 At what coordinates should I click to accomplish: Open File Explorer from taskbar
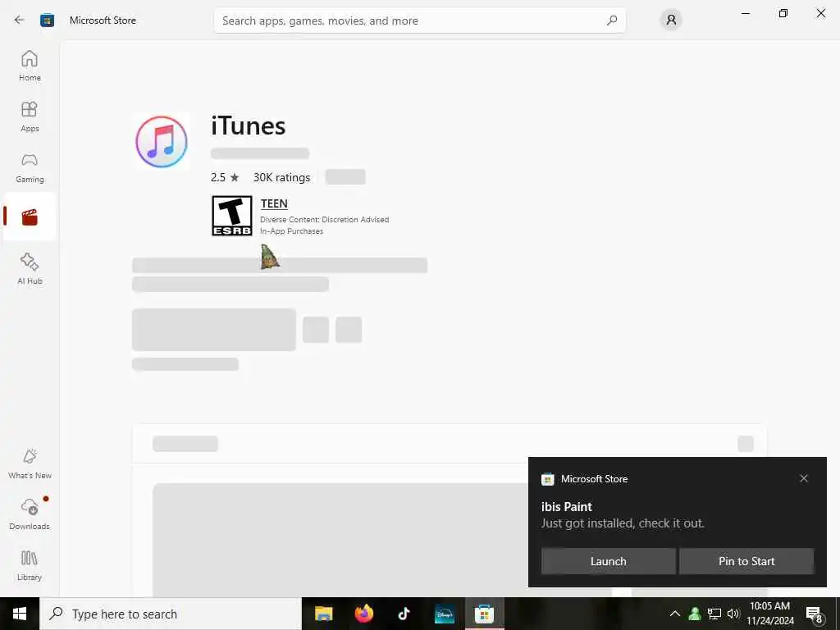click(323, 614)
